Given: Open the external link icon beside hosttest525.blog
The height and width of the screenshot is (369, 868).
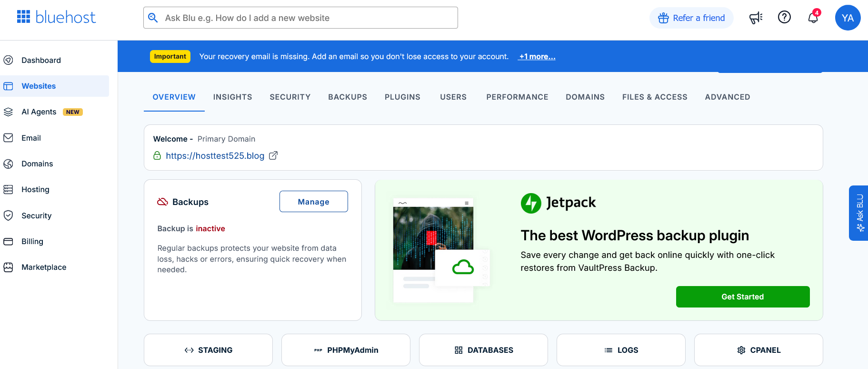Looking at the screenshot, I should tap(273, 155).
